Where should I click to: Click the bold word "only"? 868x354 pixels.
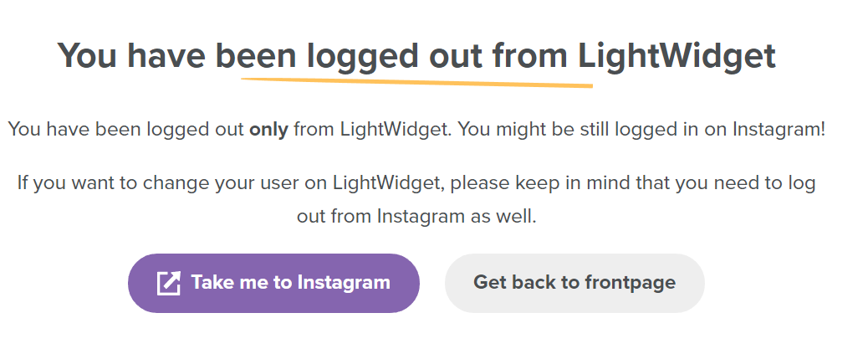point(268,130)
